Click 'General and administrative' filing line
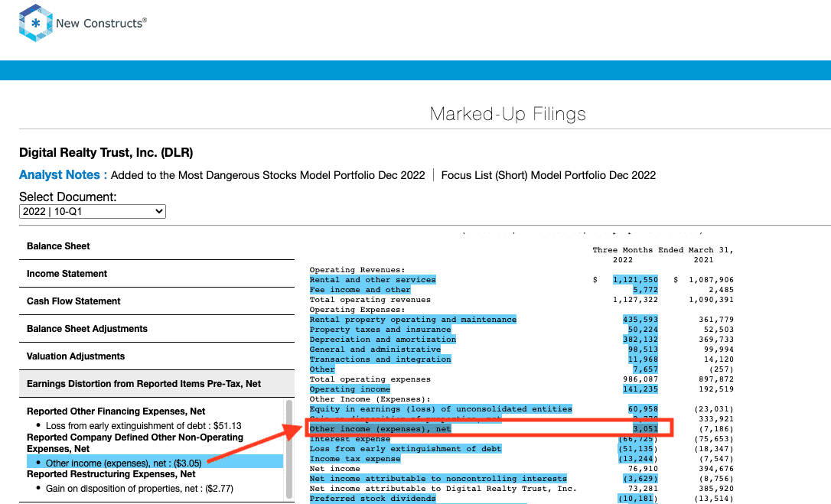831x504 pixels. pos(375,350)
